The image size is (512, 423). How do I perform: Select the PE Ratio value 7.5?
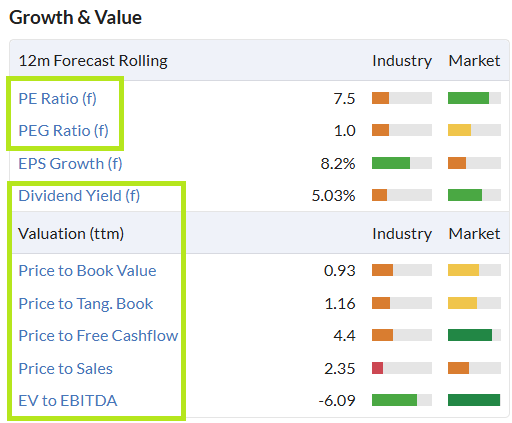[x=344, y=99]
